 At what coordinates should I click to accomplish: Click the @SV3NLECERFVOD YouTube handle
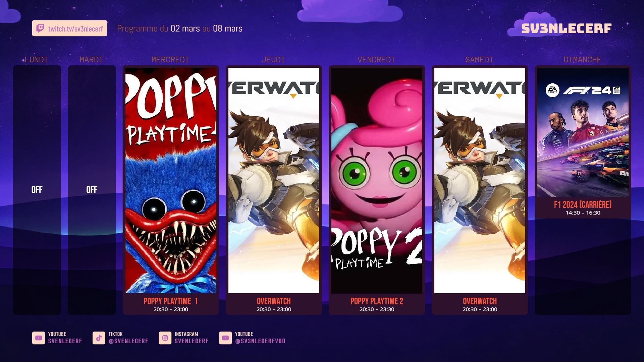(x=260, y=341)
